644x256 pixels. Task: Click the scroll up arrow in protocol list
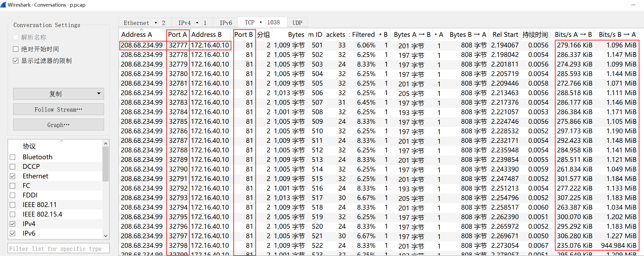click(106, 144)
